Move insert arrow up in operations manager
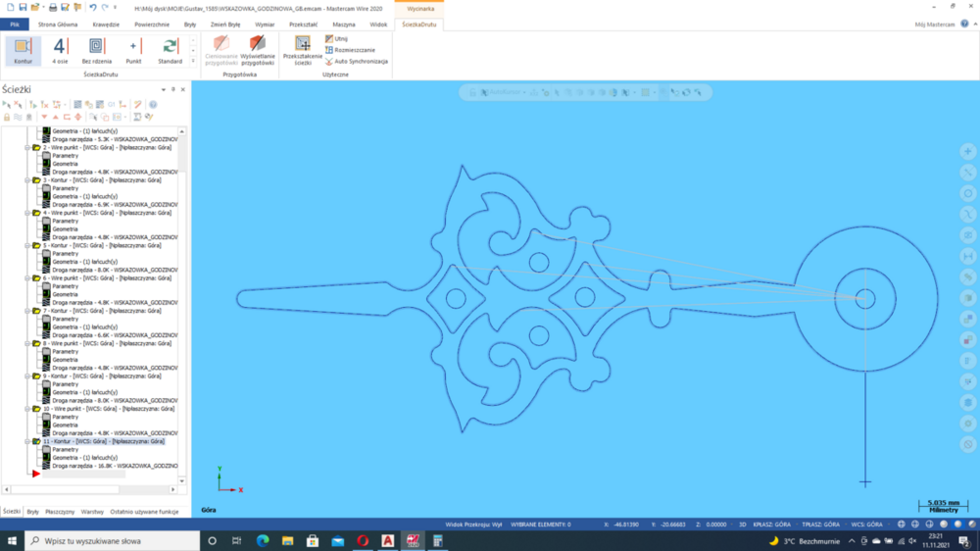The height and width of the screenshot is (551, 980). [55, 117]
